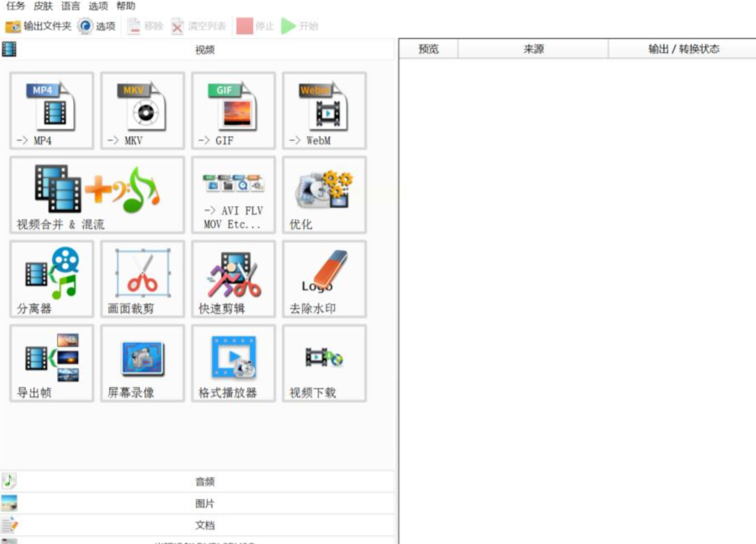Click the notepad icon beside 文档
The width and height of the screenshot is (756, 544).
[9, 525]
